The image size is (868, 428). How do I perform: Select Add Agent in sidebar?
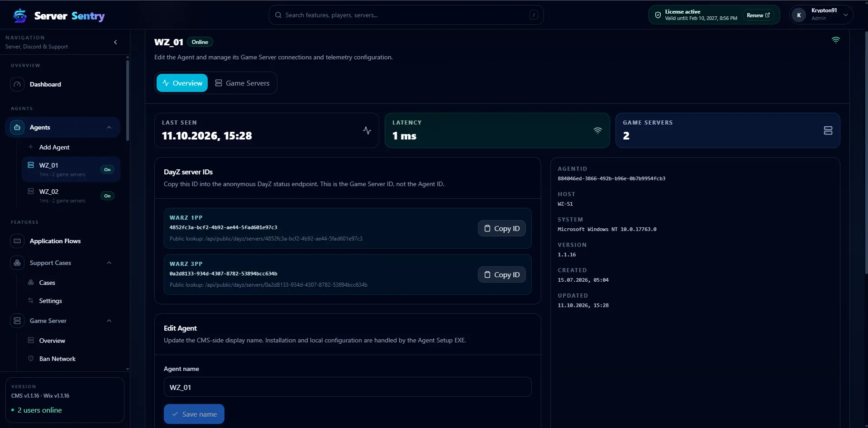tap(54, 147)
